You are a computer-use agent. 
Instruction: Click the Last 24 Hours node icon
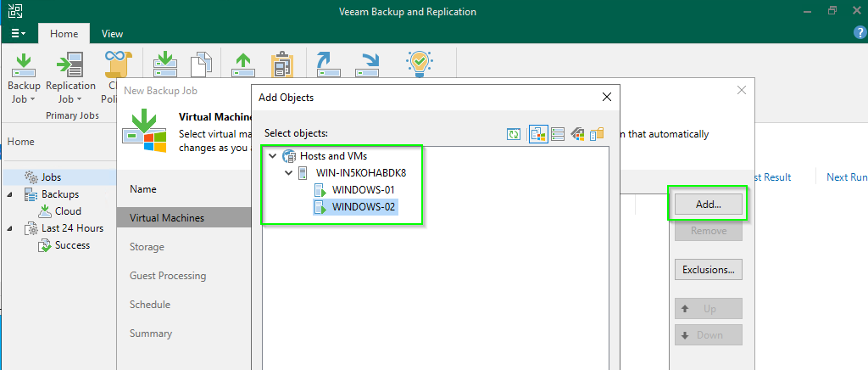31,228
